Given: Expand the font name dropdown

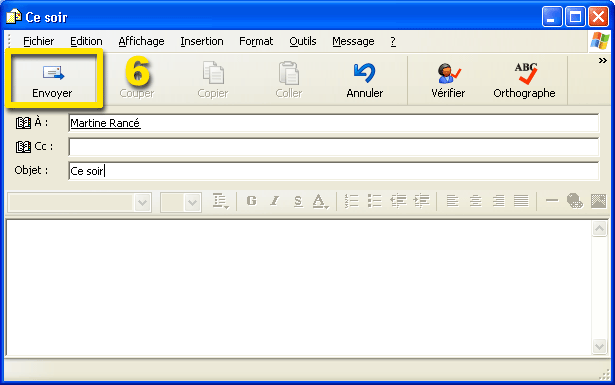Looking at the screenshot, I should click(143, 202).
